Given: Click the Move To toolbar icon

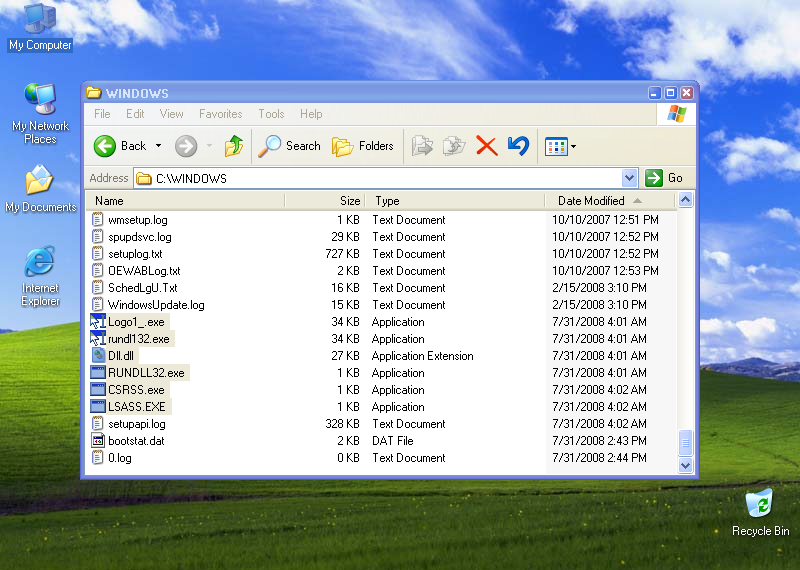Looking at the screenshot, I should tap(422, 146).
